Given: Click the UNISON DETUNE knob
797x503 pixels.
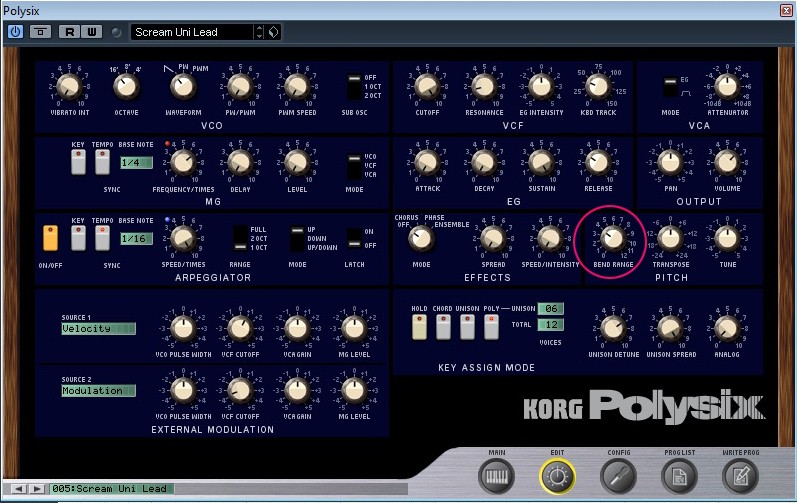Looking at the screenshot, I should tap(613, 328).
